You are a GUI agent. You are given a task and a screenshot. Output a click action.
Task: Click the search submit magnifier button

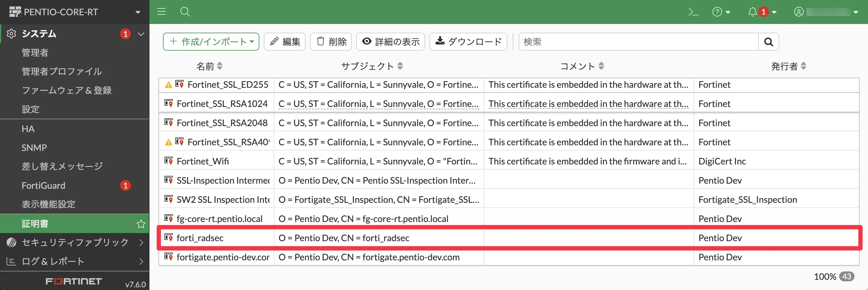(768, 42)
